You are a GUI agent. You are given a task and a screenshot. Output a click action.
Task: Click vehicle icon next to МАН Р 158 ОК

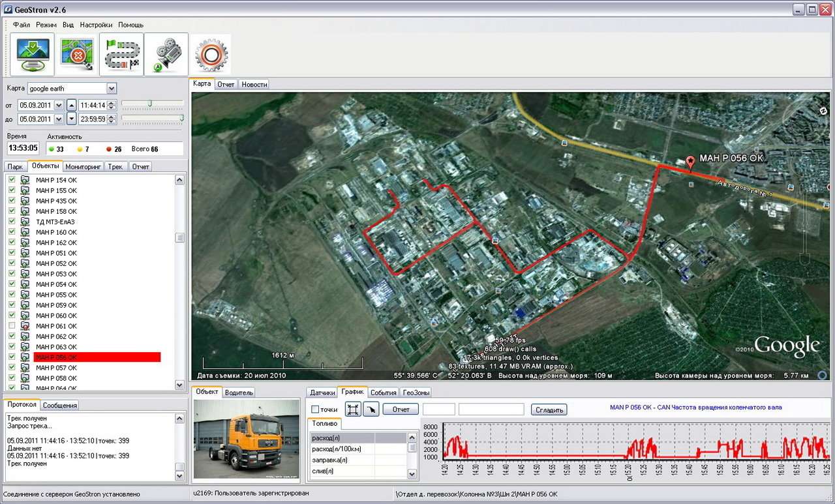[x=25, y=211]
